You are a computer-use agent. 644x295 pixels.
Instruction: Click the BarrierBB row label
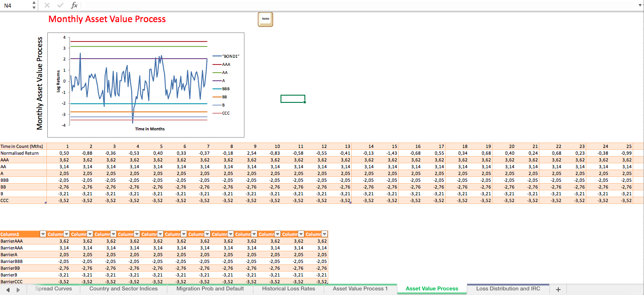click(x=10, y=268)
